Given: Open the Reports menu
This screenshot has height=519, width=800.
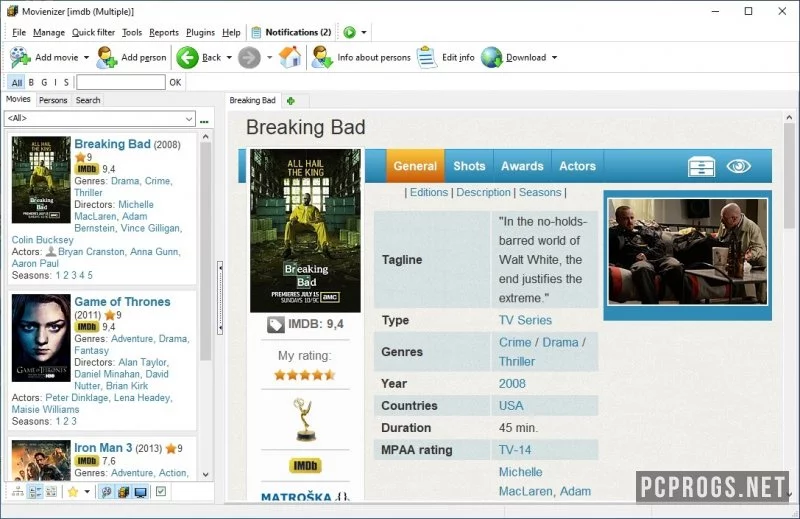Looking at the screenshot, I should pos(164,32).
